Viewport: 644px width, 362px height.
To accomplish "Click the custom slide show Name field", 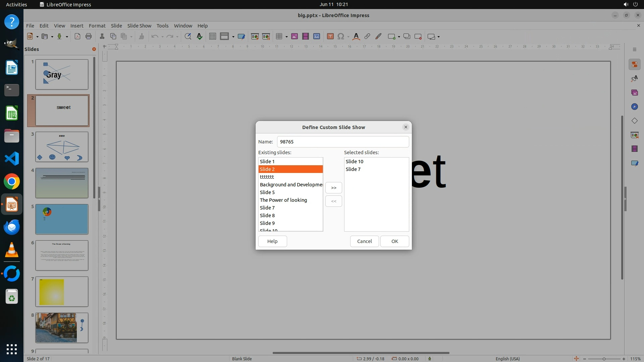I will pos(342,142).
